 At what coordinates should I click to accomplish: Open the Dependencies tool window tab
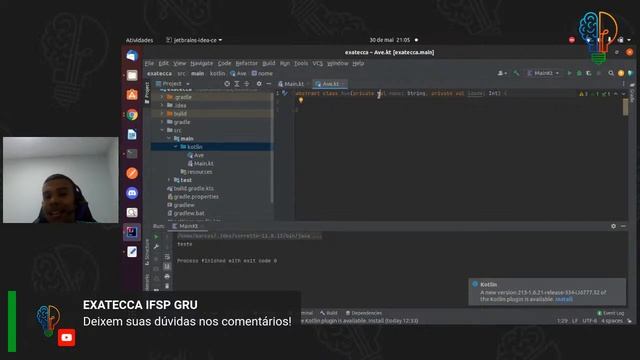pos(364,313)
